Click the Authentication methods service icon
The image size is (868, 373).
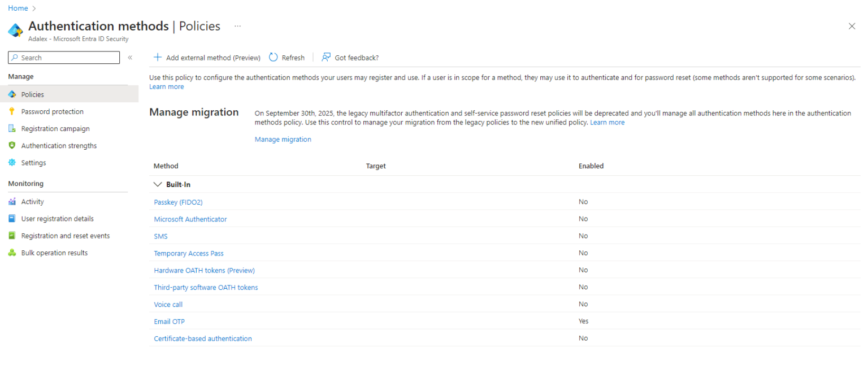click(x=15, y=30)
